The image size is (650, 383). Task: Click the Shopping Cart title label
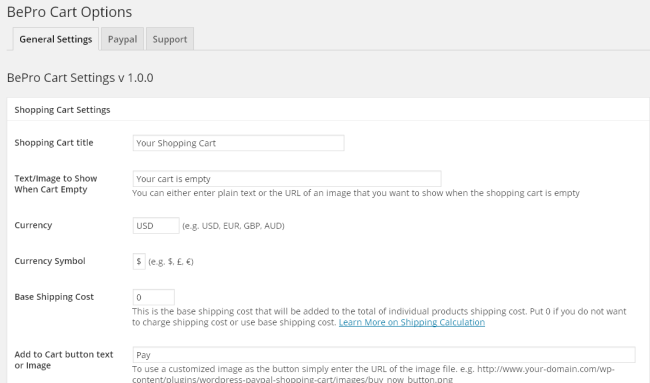(54, 143)
